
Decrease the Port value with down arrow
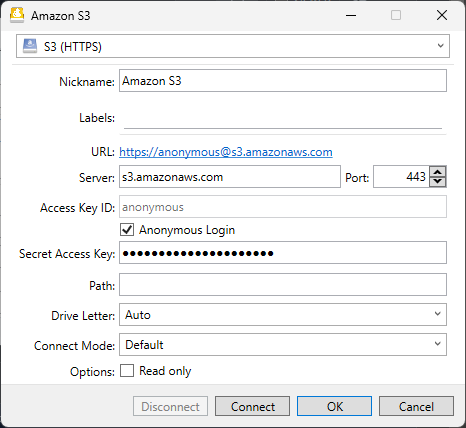pos(438,182)
